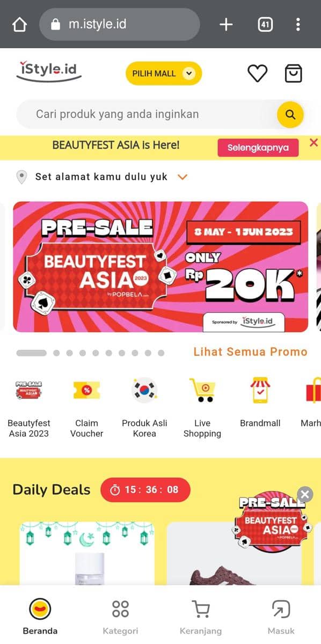Dismiss the floating Beautyfest pre-sale popup

(305, 494)
